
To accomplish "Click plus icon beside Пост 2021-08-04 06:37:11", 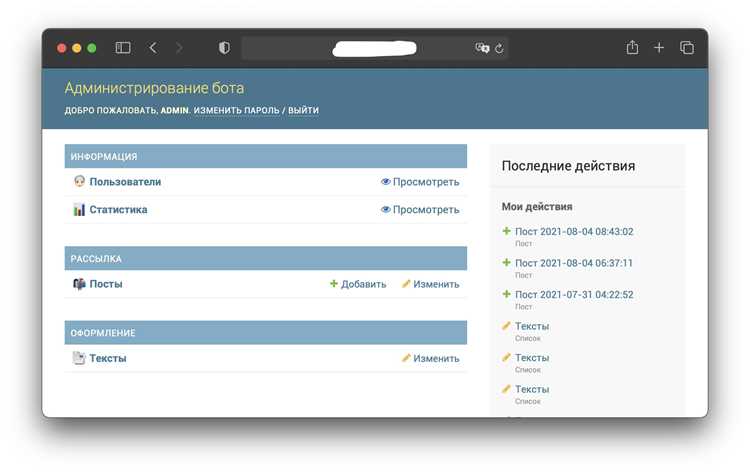I will tap(507, 263).
